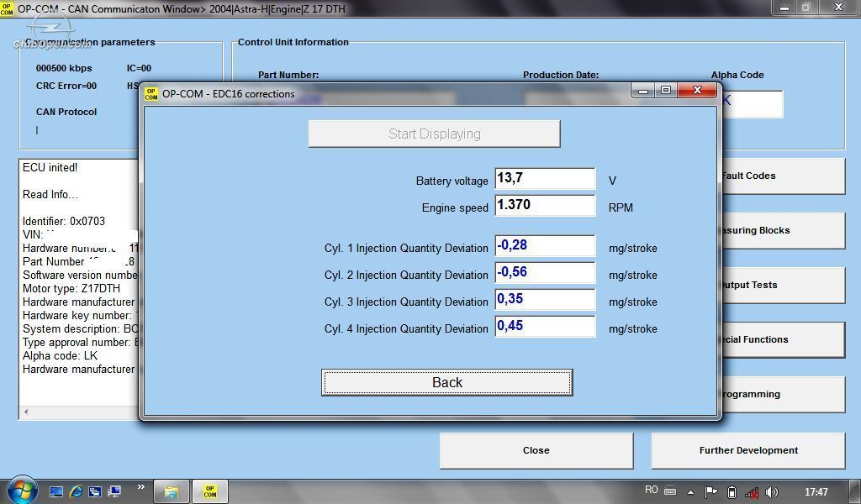Click the OP-COM icon in the main window title bar
This screenshot has height=504, width=861.
pyautogui.click(x=7, y=8)
